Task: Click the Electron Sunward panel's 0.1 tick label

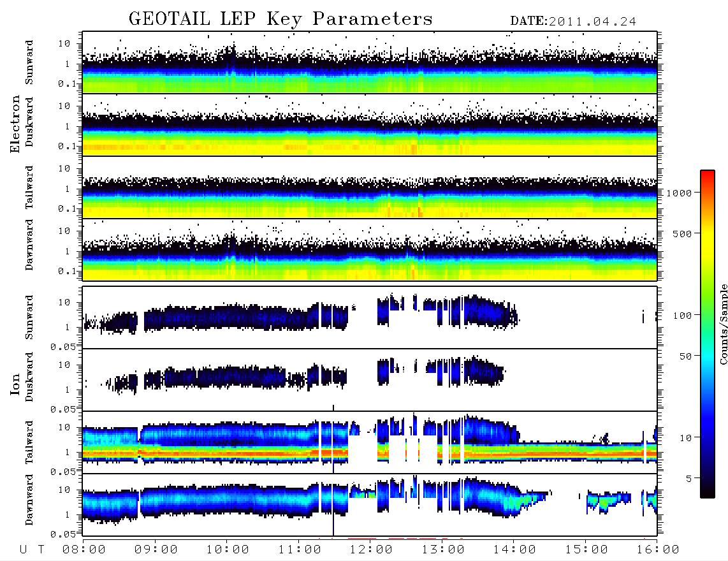Action: point(68,84)
